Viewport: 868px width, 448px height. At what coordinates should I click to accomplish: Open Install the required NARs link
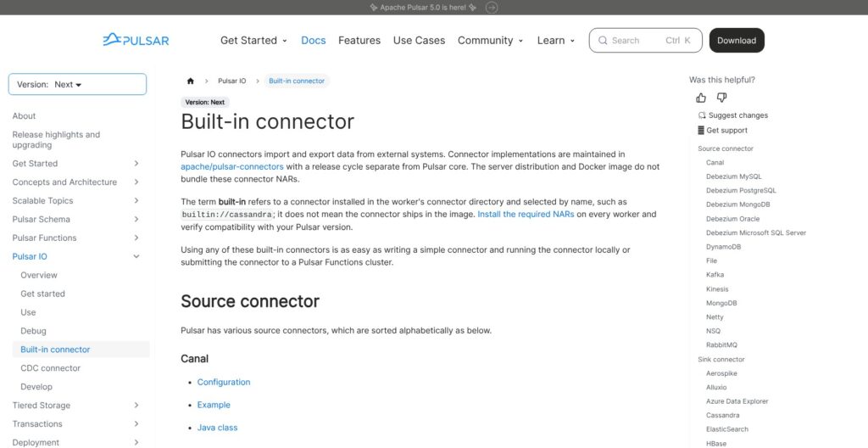[x=526, y=214]
